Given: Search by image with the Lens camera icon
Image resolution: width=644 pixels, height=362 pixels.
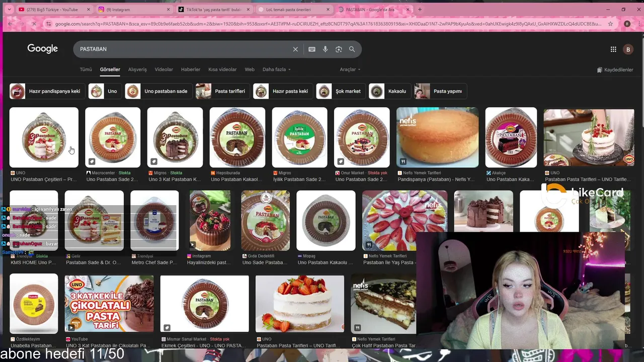Looking at the screenshot, I should [339, 49].
